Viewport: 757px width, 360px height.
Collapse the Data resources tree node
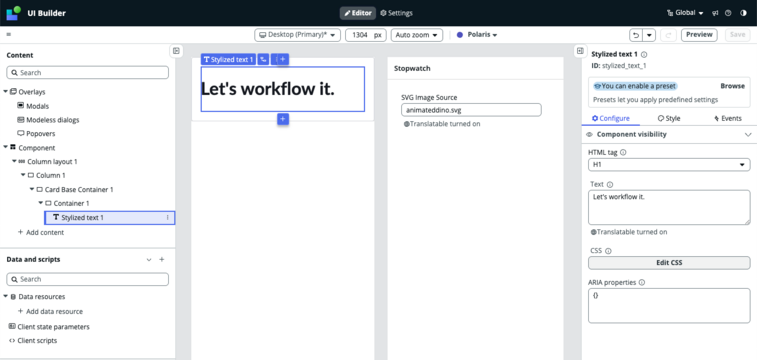[5, 297]
